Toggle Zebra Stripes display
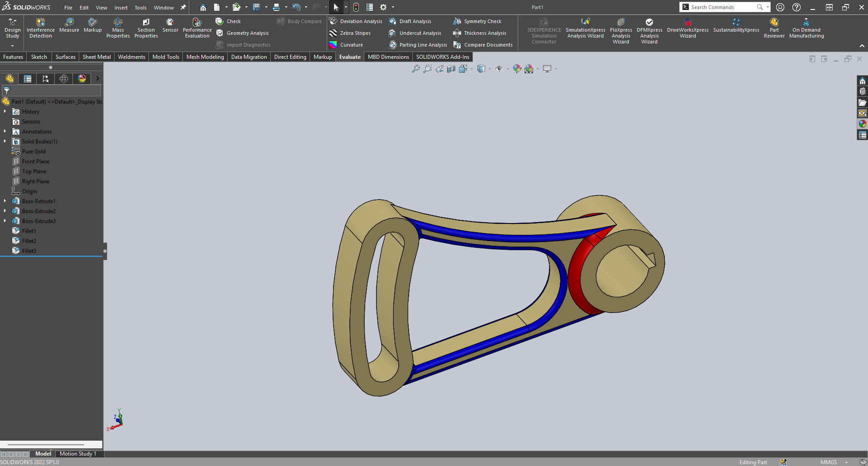The image size is (868, 466). click(350, 33)
